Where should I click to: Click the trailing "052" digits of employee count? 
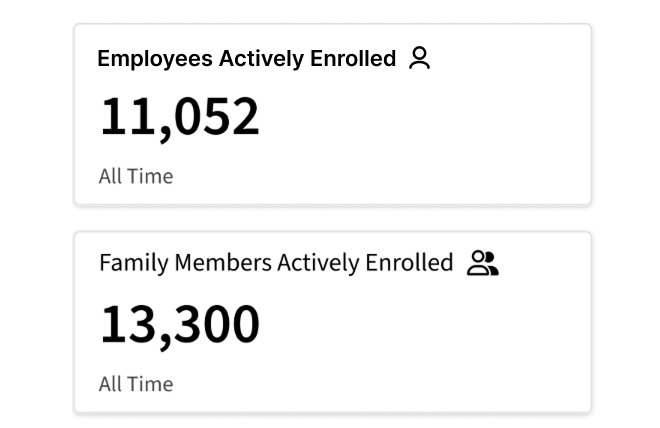[x=218, y=117]
